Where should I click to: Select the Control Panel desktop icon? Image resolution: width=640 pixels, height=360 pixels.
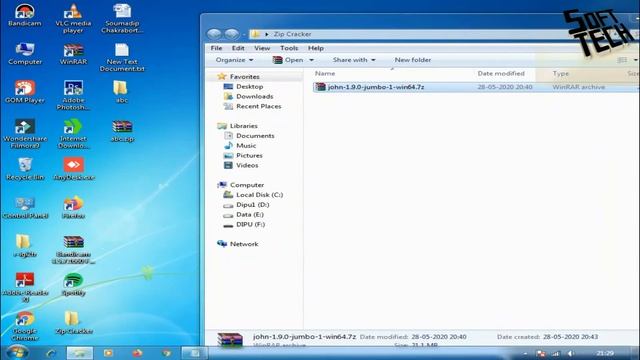[25, 207]
